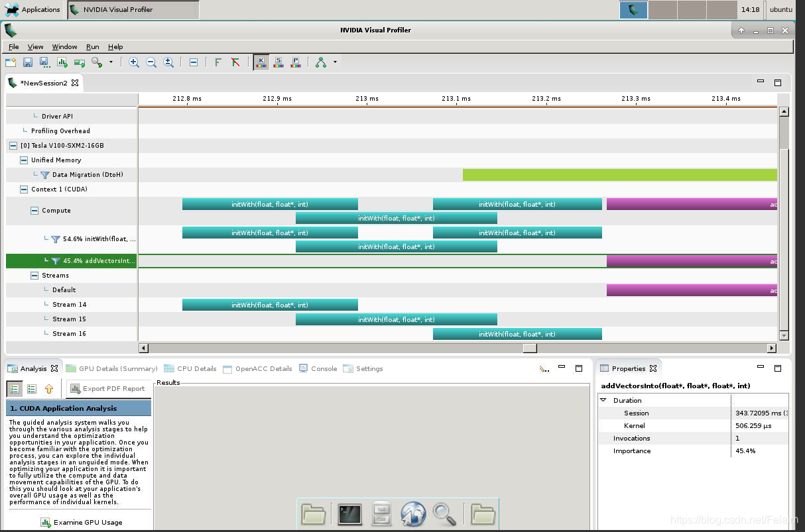The width and height of the screenshot is (805, 532).
Task: Click the red-crossed F clear-focus icon
Action: 235,62
